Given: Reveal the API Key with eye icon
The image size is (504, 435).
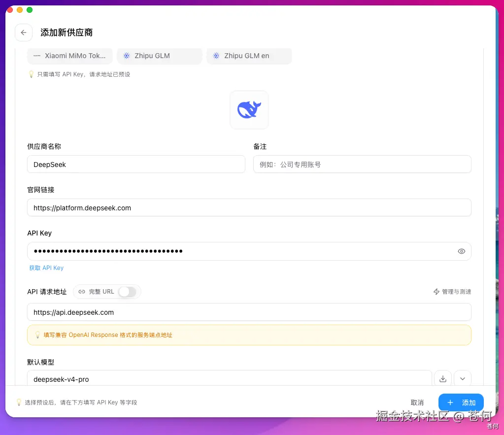Looking at the screenshot, I should click(461, 251).
